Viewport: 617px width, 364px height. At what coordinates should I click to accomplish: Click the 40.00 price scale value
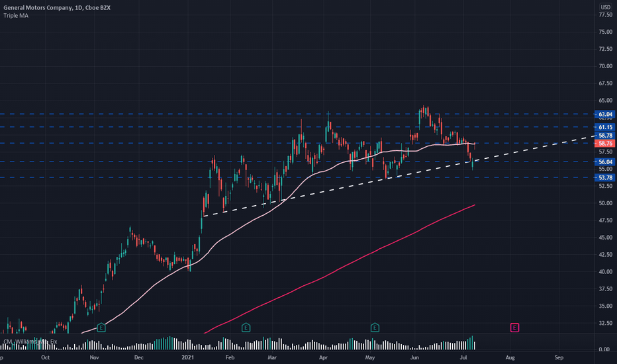pyautogui.click(x=605, y=271)
